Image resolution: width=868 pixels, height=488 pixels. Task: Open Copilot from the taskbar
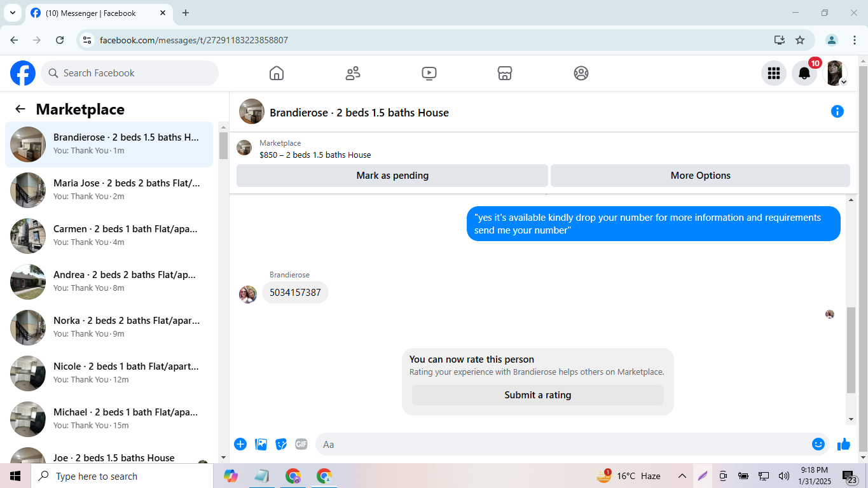[231, 476]
